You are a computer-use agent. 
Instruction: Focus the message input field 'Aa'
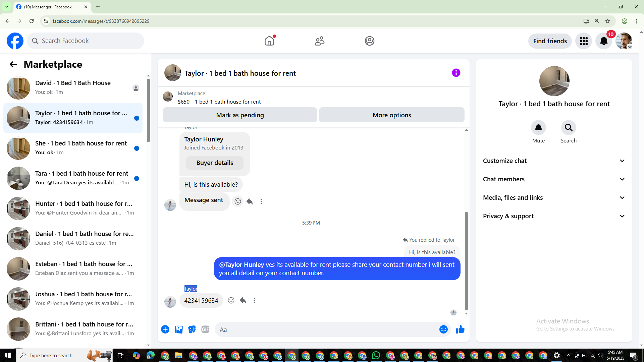click(327, 329)
